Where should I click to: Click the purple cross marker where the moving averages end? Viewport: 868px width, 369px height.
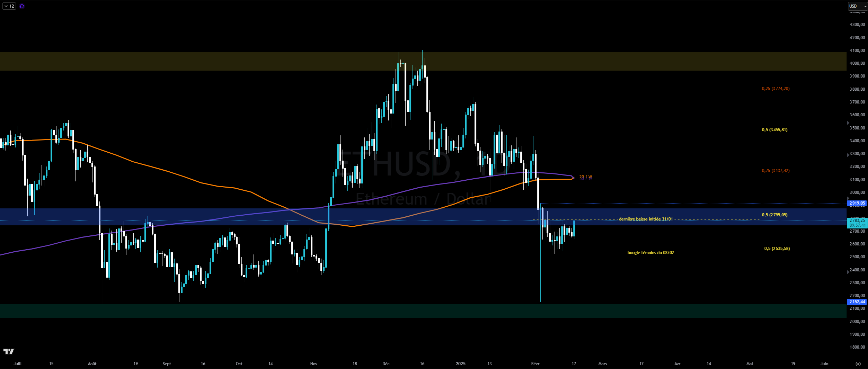pyautogui.click(x=573, y=178)
